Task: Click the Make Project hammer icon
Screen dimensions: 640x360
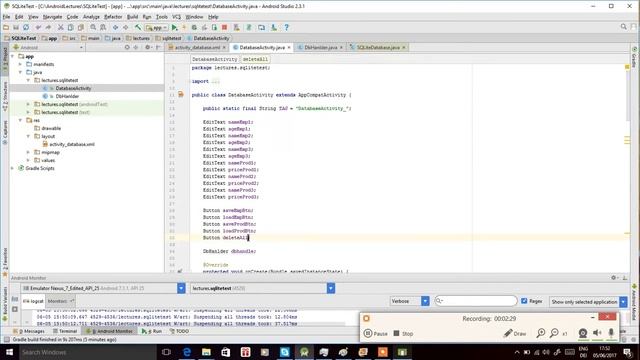Action: (x=138, y=27)
